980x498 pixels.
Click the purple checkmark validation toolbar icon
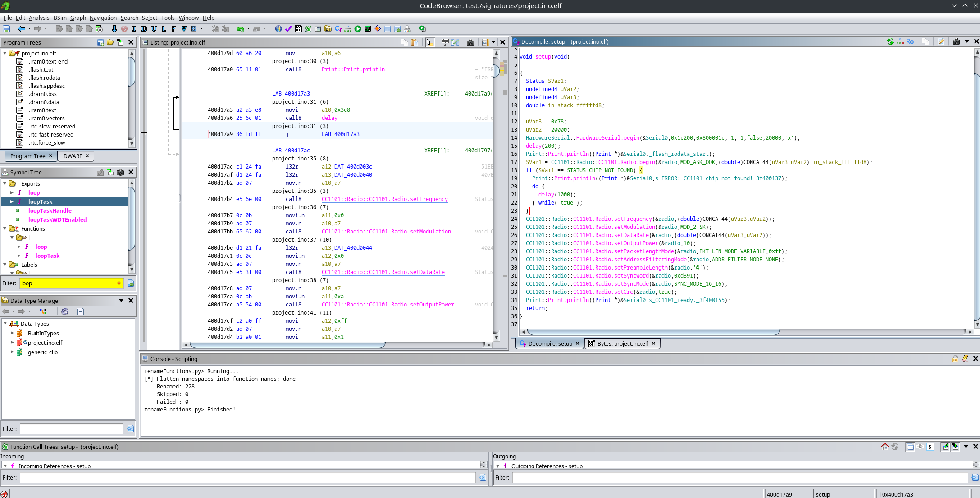tap(288, 29)
